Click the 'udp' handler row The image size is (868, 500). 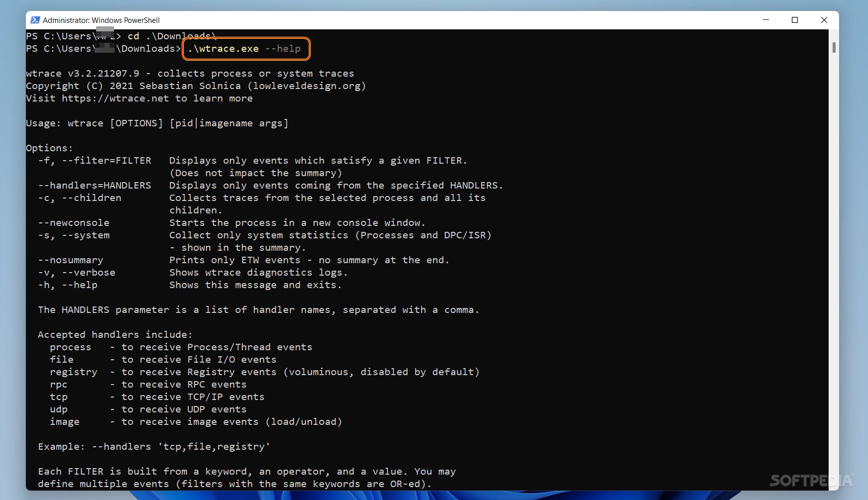[148, 409]
